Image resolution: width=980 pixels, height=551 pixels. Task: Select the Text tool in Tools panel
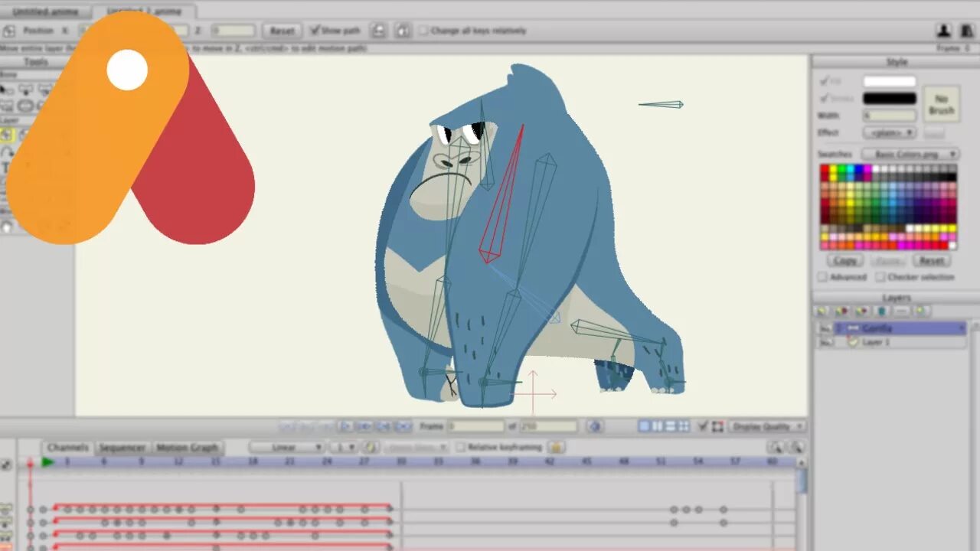coord(5,168)
